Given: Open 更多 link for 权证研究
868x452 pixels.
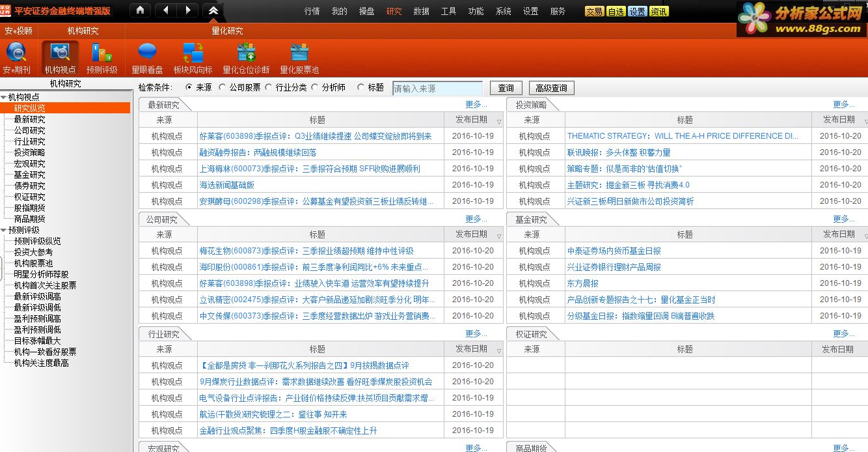Looking at the screenshot, I should click(844, 333).
